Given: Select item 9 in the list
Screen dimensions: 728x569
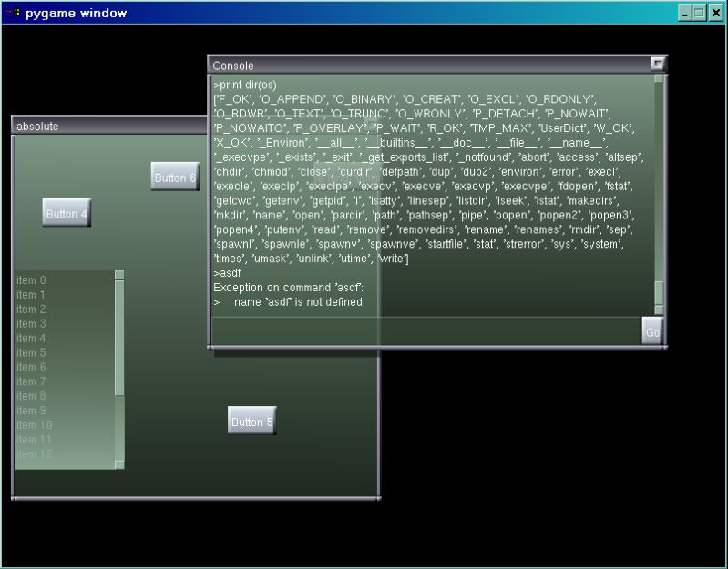Looking at the screenshot, I should coord(65,411).
